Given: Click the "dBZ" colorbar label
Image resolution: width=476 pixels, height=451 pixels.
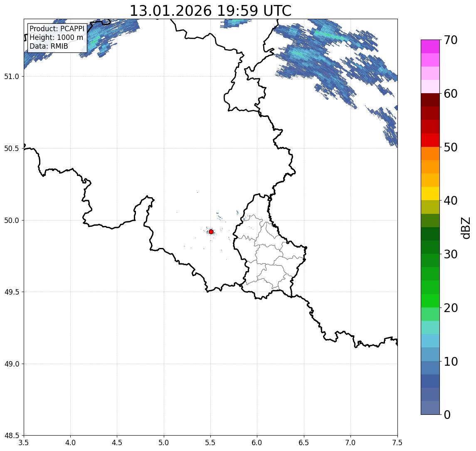Looking at the screenshot, I should point(466,228).
